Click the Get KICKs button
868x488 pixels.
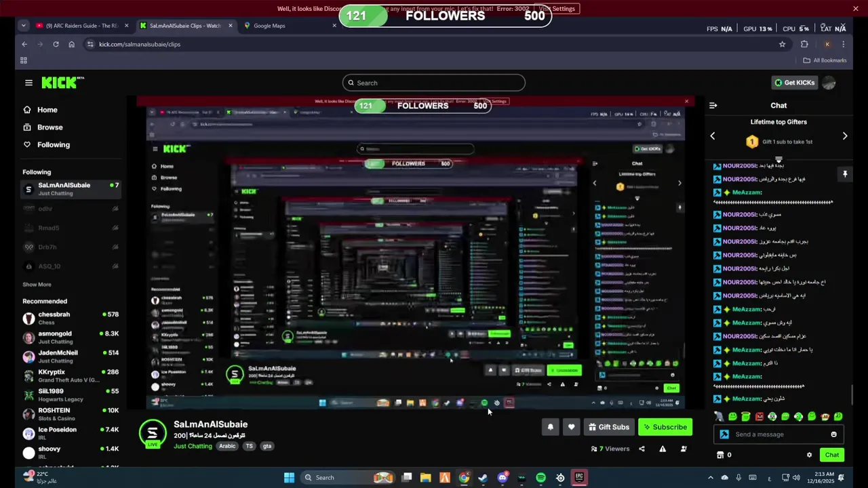pyautogui.click(x=795, y=83)
